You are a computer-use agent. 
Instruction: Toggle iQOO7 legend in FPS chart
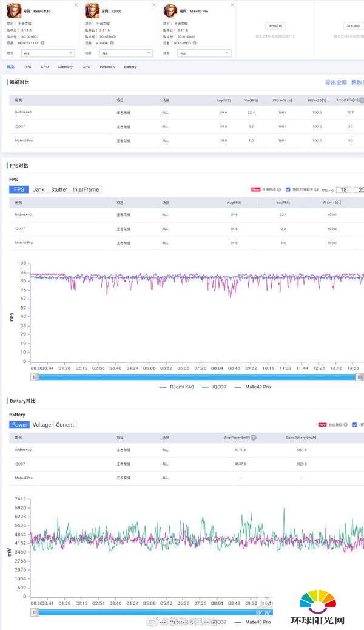click(x=214, y=387)
